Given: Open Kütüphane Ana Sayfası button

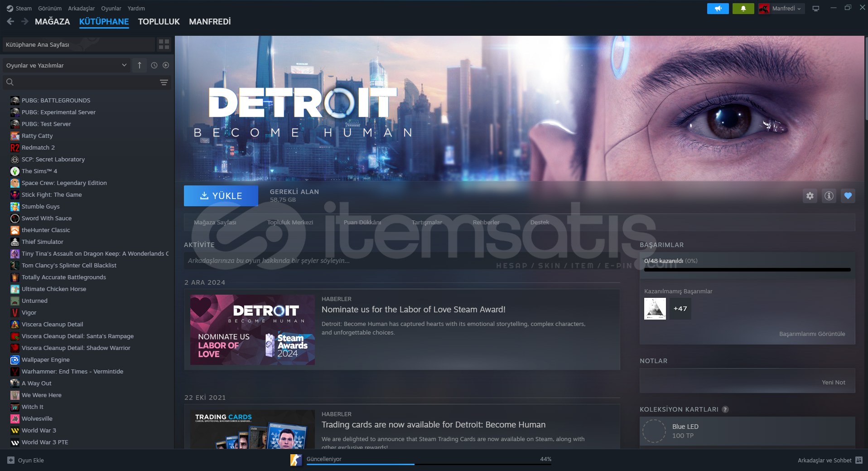Looking at the screenshot, I should [x=78, y=44].
